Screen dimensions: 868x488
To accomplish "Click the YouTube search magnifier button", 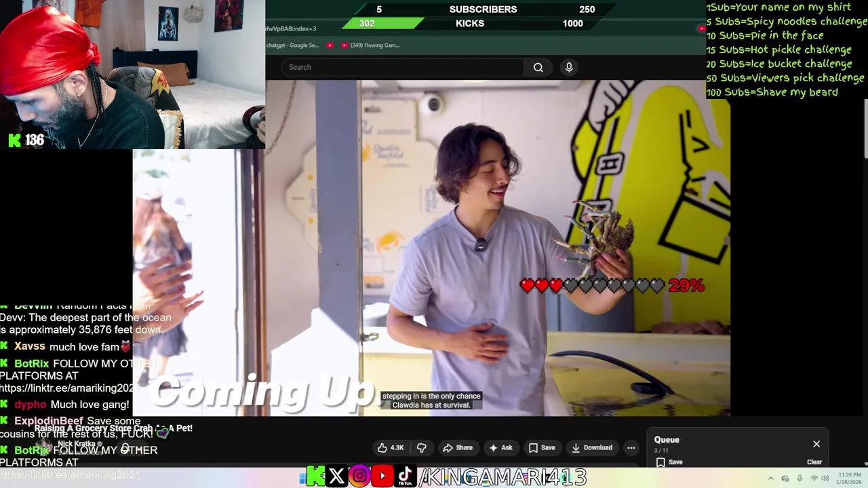I will [x=538, y=67].
